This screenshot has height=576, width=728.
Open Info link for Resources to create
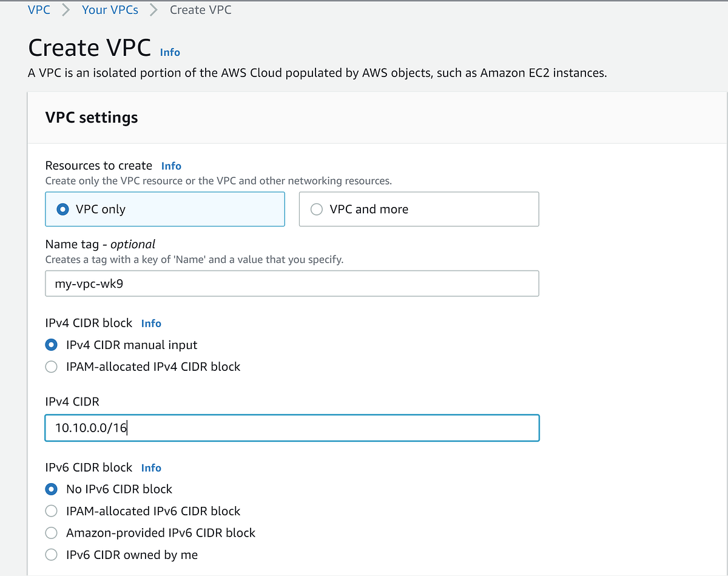[171, 166]
